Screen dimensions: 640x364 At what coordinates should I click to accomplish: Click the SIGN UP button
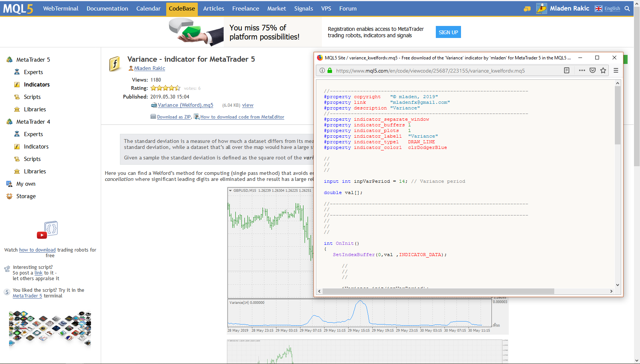point(448,32)
